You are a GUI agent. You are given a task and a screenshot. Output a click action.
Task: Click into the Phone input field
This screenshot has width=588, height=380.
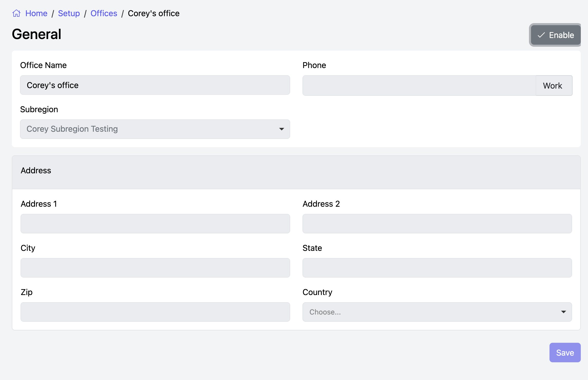pyautogui.click(x=419, y=85)
